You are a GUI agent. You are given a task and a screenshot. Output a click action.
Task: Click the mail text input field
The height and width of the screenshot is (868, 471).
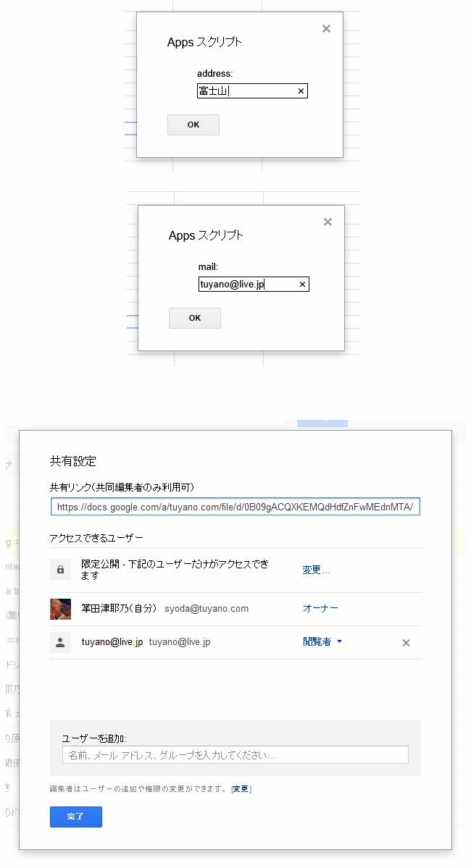(x=248, y=285)
